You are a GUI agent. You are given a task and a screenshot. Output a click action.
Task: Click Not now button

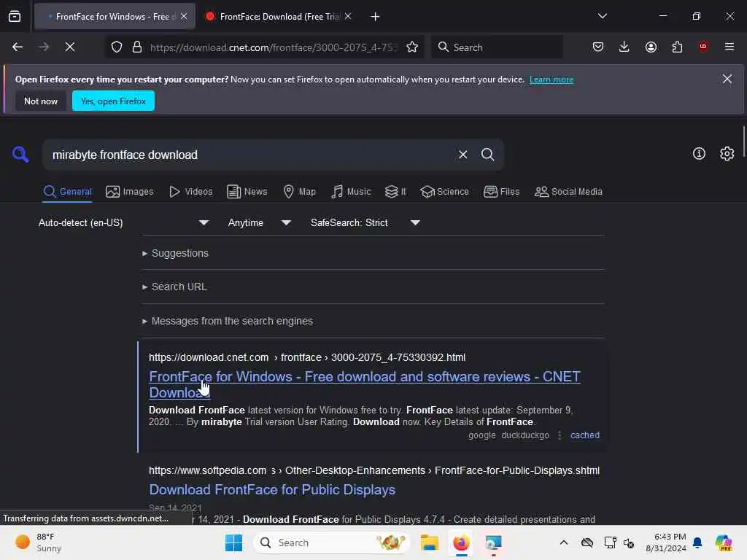click(x=41, y=101)
